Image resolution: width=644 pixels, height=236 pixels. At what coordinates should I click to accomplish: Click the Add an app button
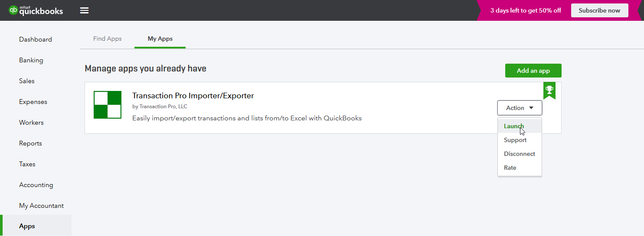click(x=533, y=71)
